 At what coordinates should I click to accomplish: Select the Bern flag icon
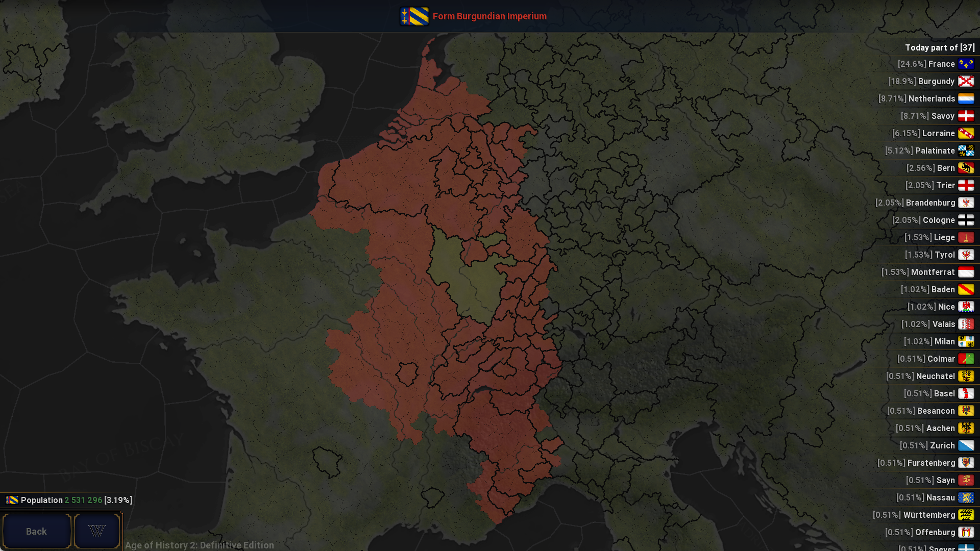pyautogui.click(x=966, y=168)
